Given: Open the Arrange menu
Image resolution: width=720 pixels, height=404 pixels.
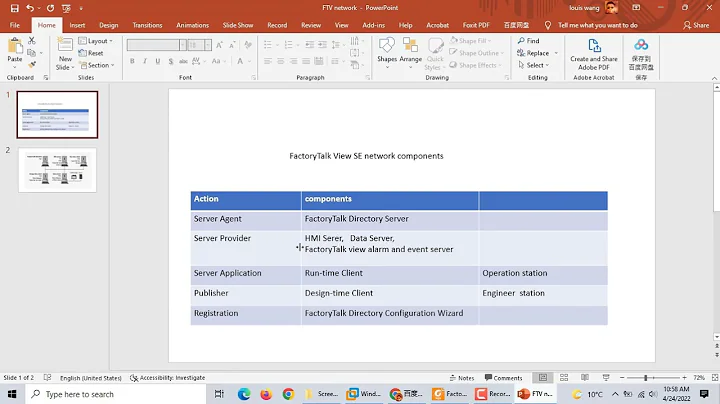Looking at the screenshot, I should point(411,53).
